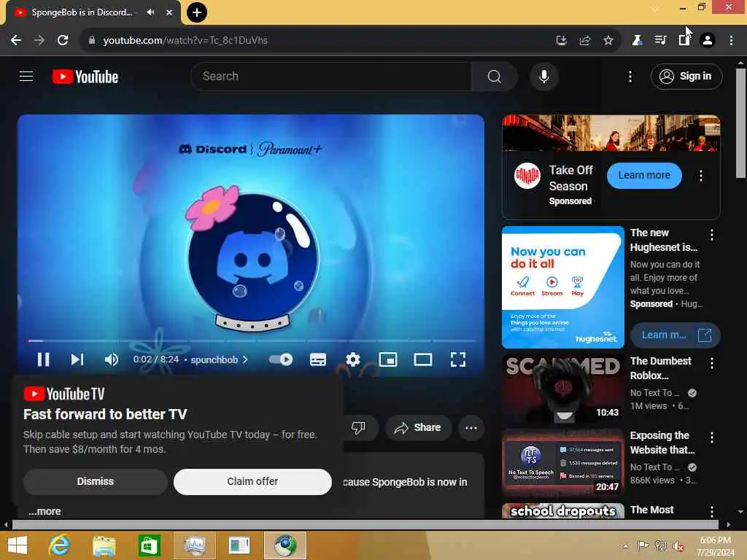Screen dimensions: 747x560
Task: Go forward in browser
Action: pos(39,40)
